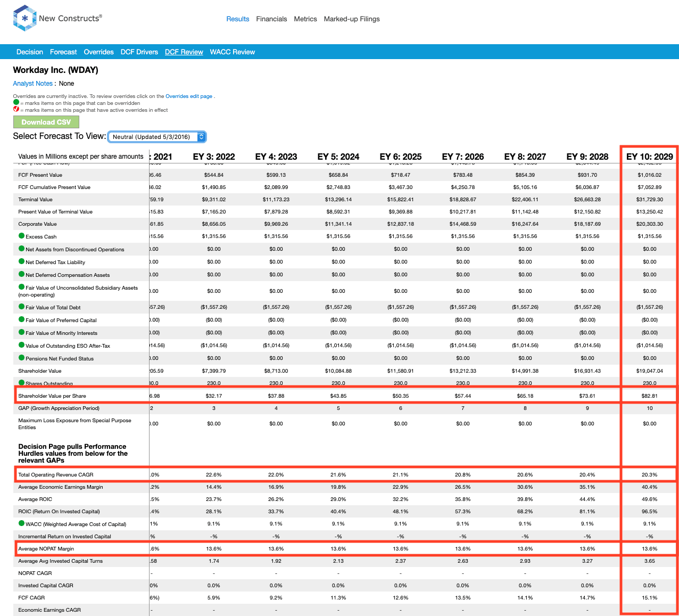Follow the Overrides edit page link
The height and width of the screenshot is (616, 679).
click(189, 96)
